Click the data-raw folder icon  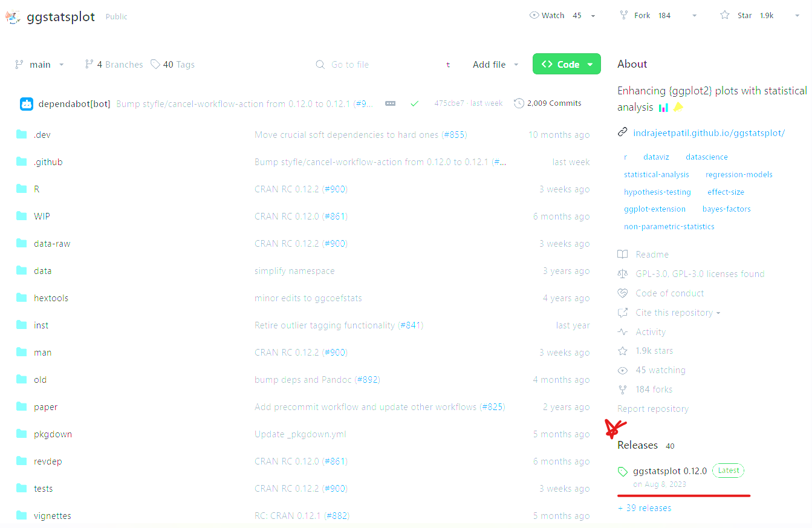coord(22,243)
